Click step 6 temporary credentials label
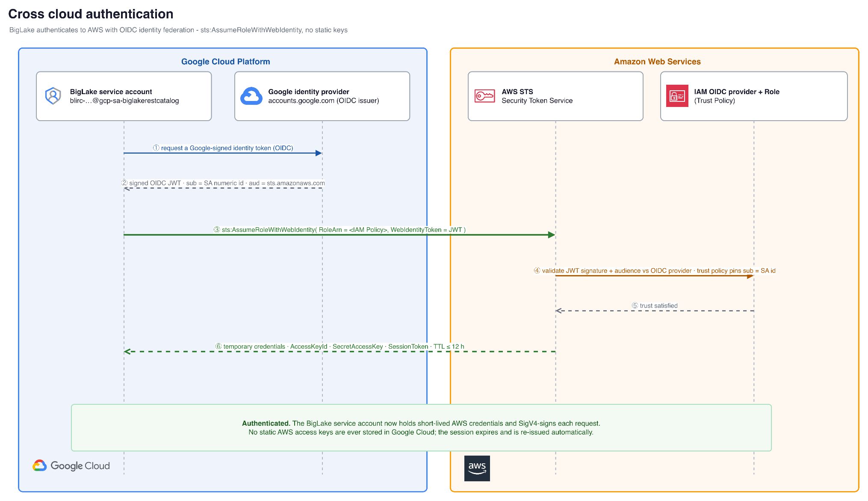Image resolution: width=868 pixels, height=501 pixels. (x=340, y=347)
